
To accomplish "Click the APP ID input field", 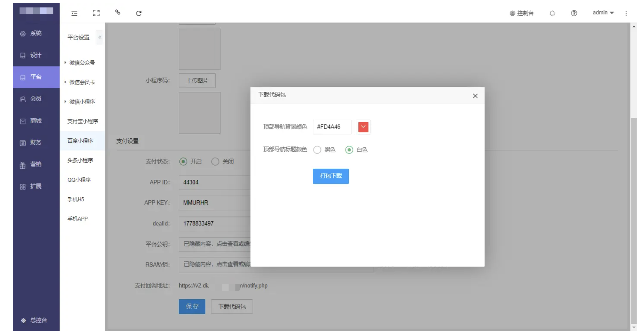I will pyautogui.click(x=215, y=182).
